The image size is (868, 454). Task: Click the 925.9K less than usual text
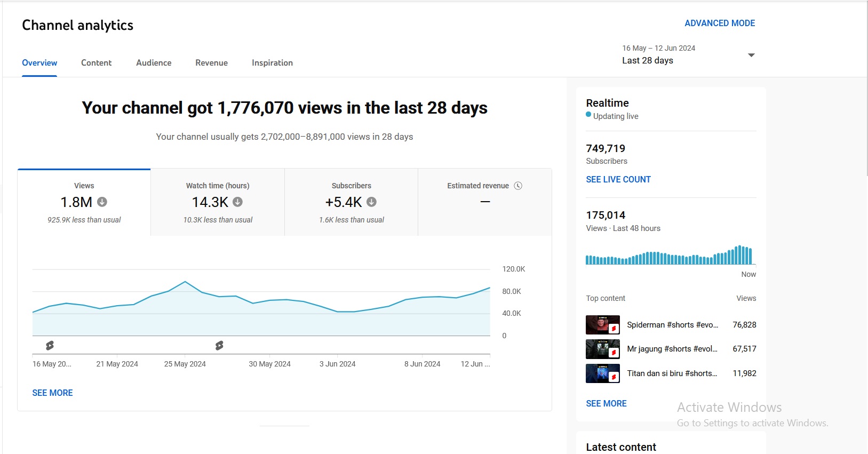[x=84, y=220]
